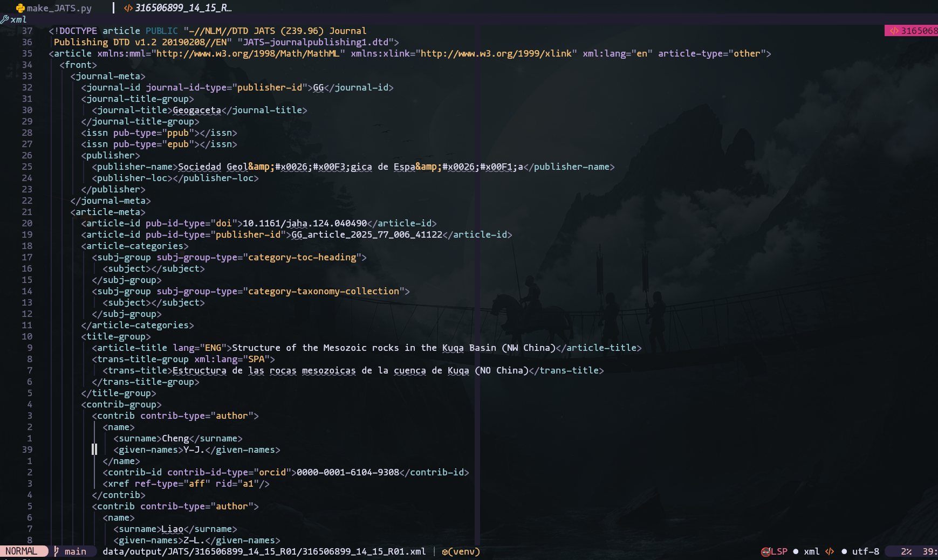The width and height of the screenshot is (938, 560).
Task: Click the (venv) environment indicator
Action: [461, 551]
